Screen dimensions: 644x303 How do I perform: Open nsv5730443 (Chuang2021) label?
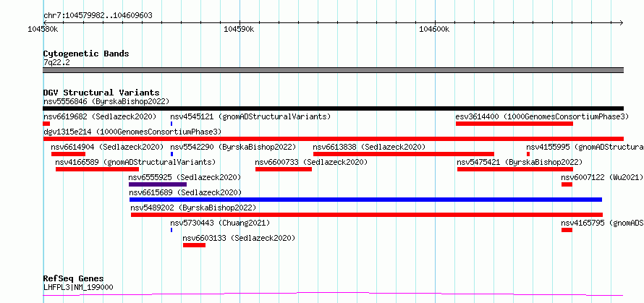220,223
